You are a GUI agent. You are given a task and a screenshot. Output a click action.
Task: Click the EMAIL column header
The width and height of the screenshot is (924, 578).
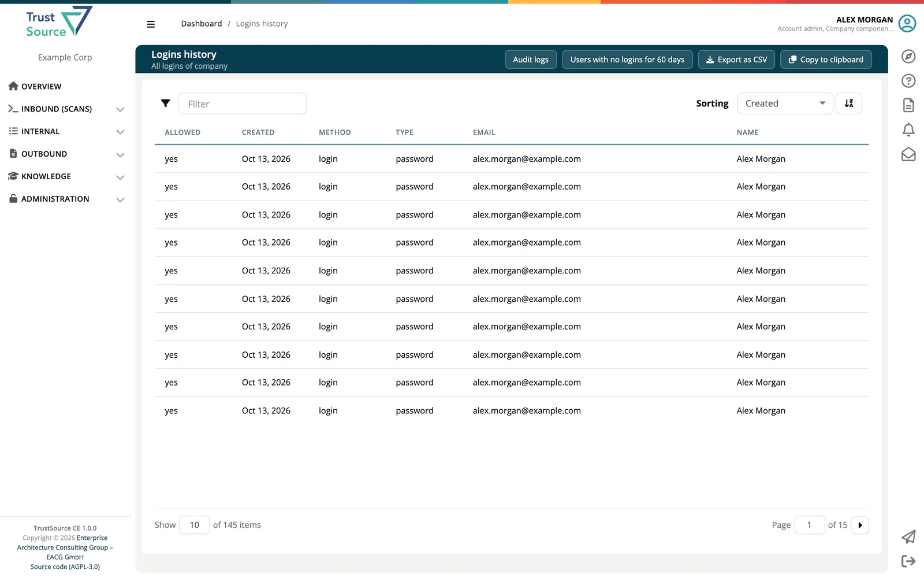484,132
